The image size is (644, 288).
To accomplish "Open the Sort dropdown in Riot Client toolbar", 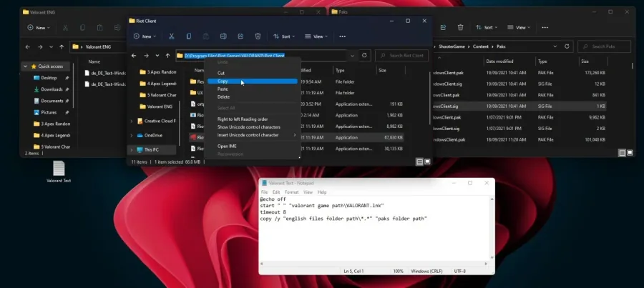I will [x=283, y=36].
